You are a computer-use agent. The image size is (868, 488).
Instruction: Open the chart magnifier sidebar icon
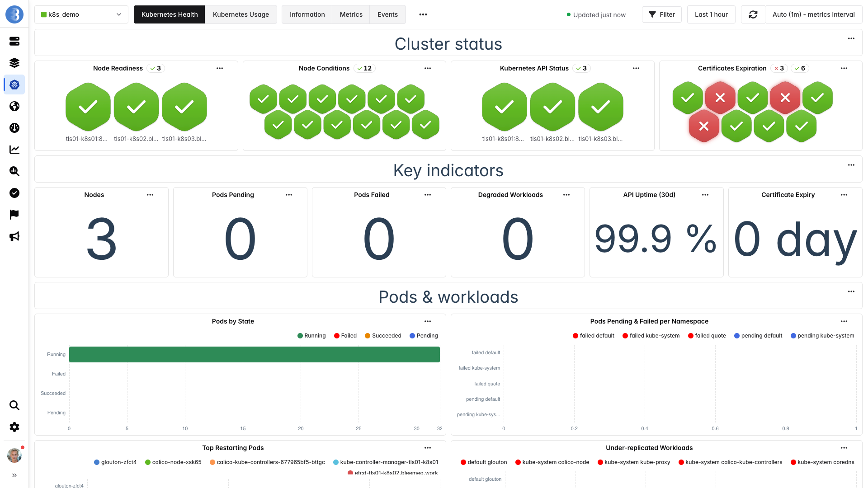pos(14,171)
